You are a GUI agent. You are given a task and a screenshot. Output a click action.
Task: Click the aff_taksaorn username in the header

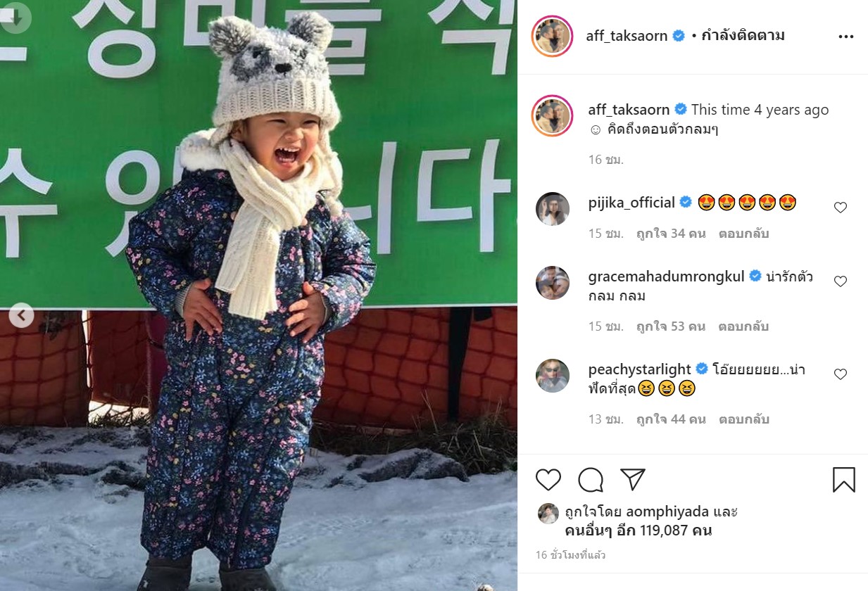(x=627, y=36)
